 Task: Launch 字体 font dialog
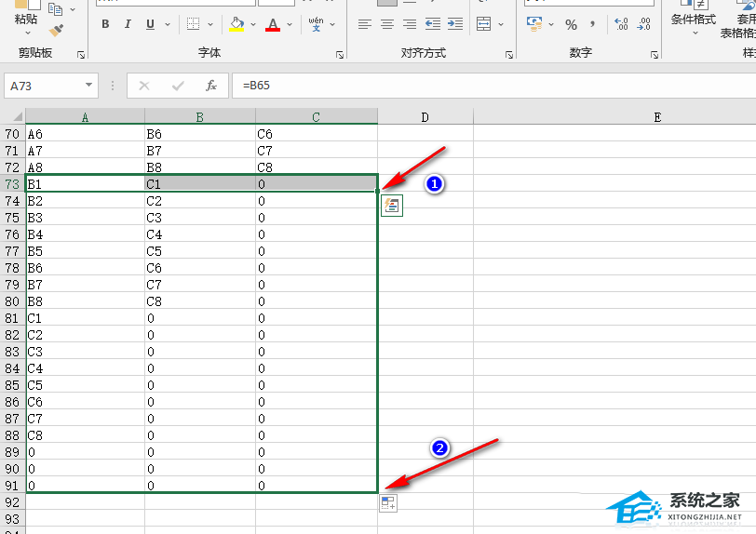tap(340, 55)
